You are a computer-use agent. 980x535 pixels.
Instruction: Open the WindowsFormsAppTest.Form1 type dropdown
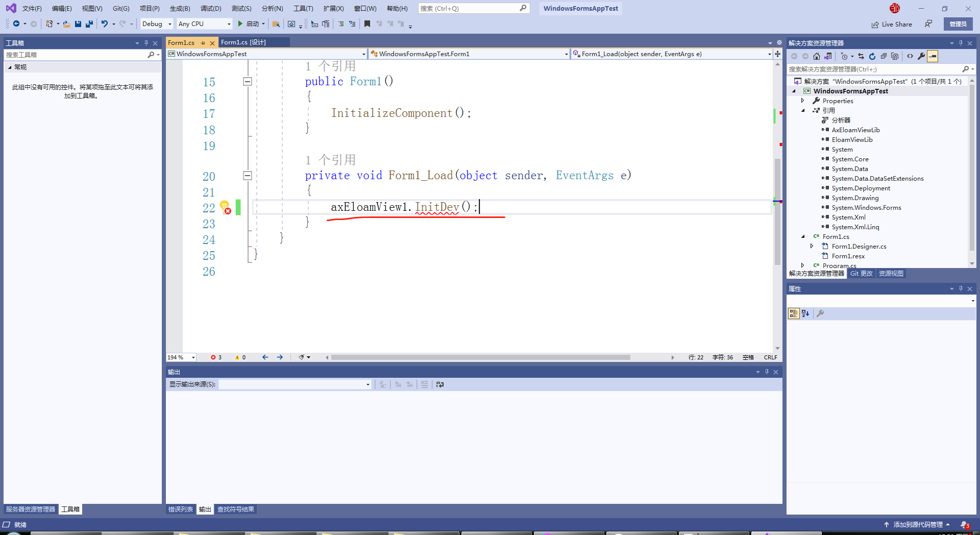click(x=469, y=54)
